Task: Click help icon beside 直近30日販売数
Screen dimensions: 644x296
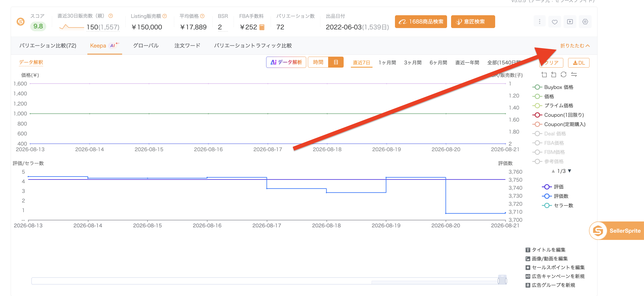Action: pyautogui.click(x=111, y=16)
